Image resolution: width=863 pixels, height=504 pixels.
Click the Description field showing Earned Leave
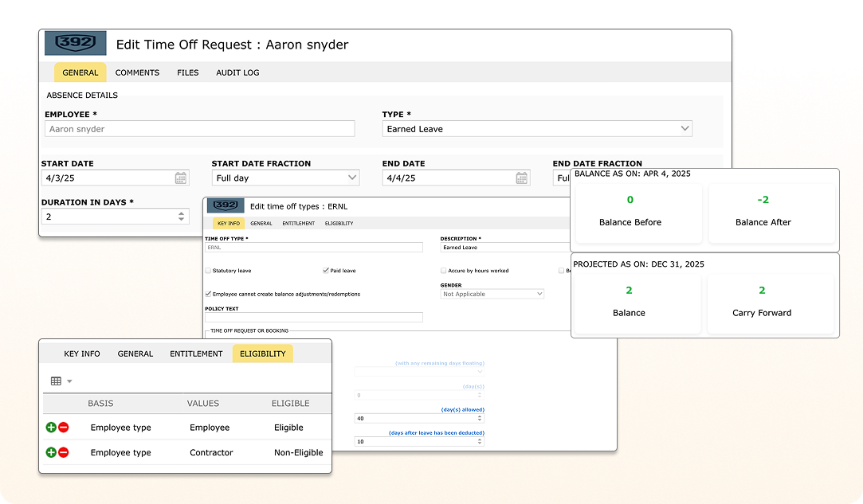[504, 248]
